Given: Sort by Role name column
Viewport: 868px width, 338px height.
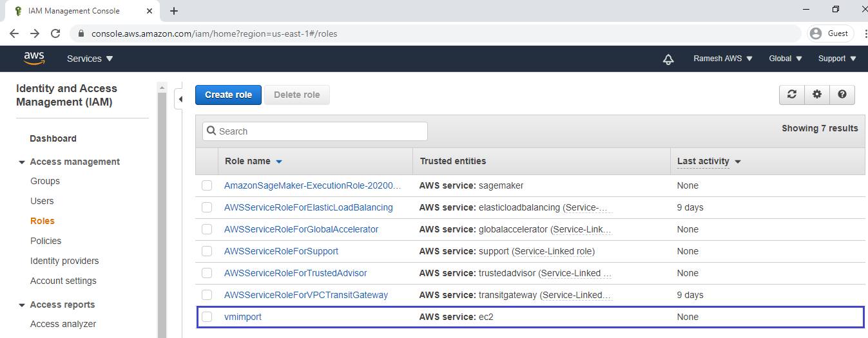Looking at the screenshot, I should [x=254, y=161].
